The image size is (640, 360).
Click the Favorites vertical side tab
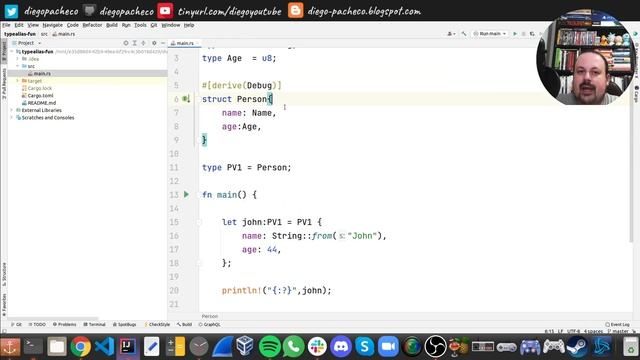(4, 304)
